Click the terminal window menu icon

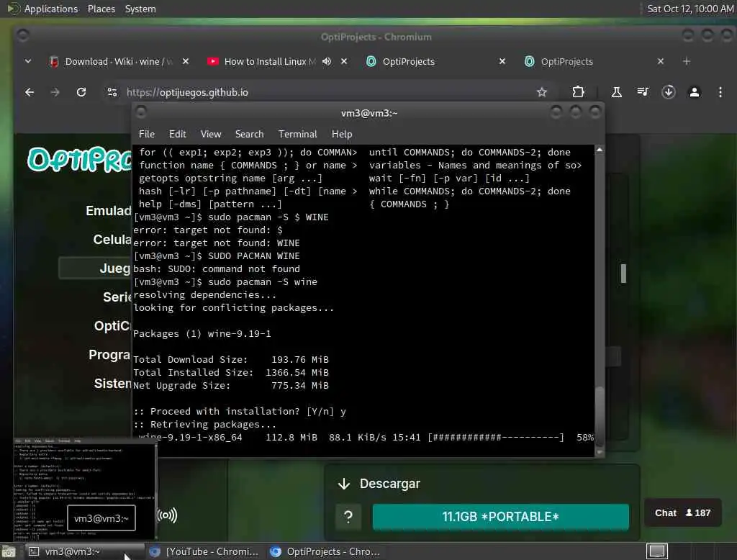[x=140, y=112]
